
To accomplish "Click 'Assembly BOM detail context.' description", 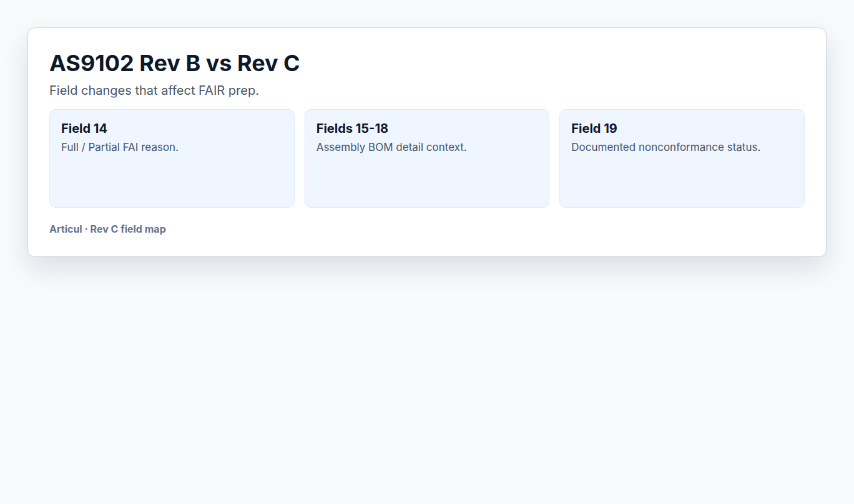I will tap(391, 147).
